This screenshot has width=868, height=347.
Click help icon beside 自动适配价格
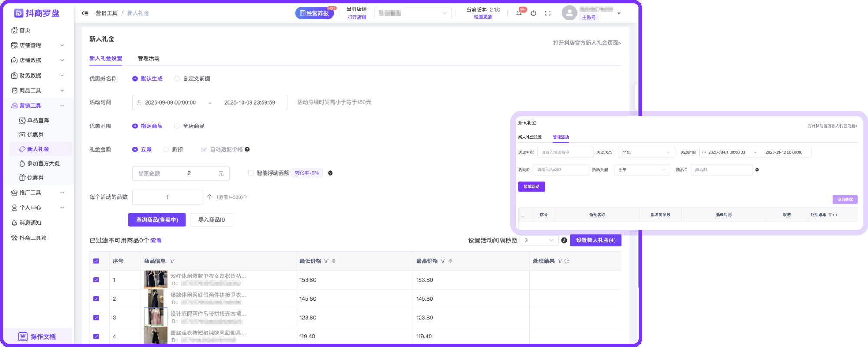[x=247, y=150]
